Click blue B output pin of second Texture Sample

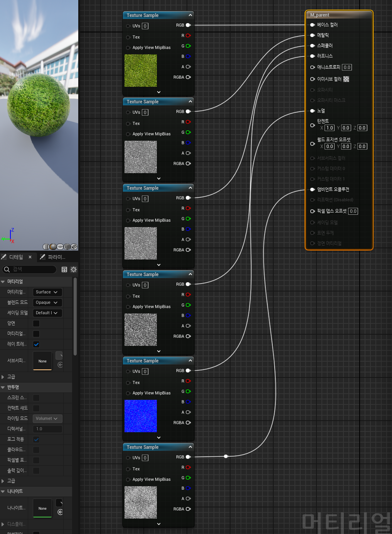coord(188,143)
